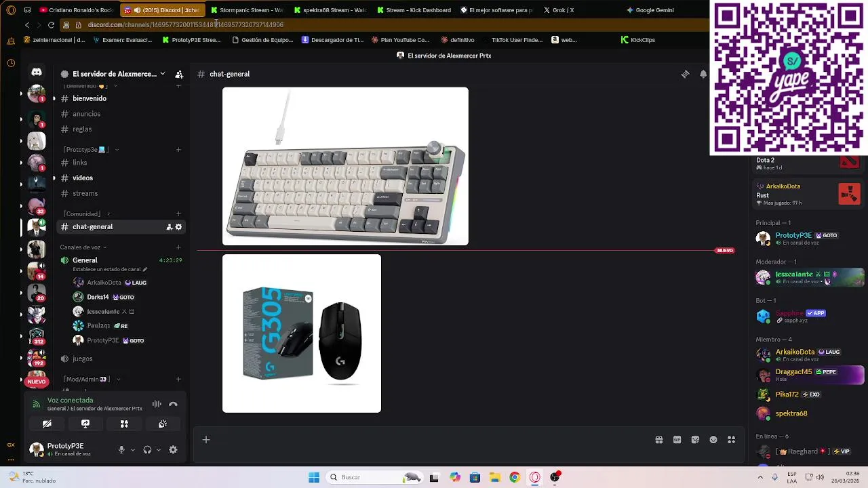This screenshot has height=488, width=868.
Task: Switch to Google Gemini tab
Action: (650, 10)
